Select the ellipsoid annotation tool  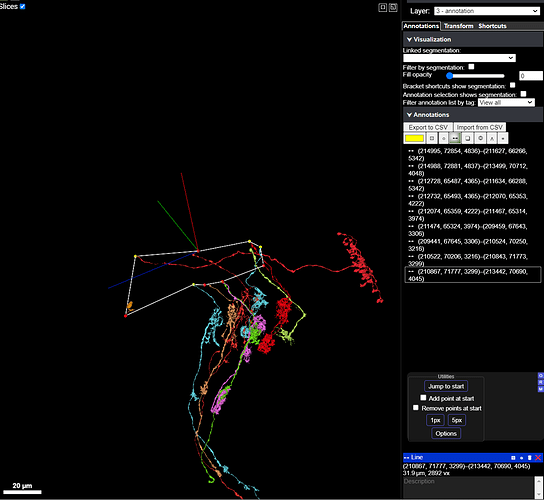pos(480,138)
